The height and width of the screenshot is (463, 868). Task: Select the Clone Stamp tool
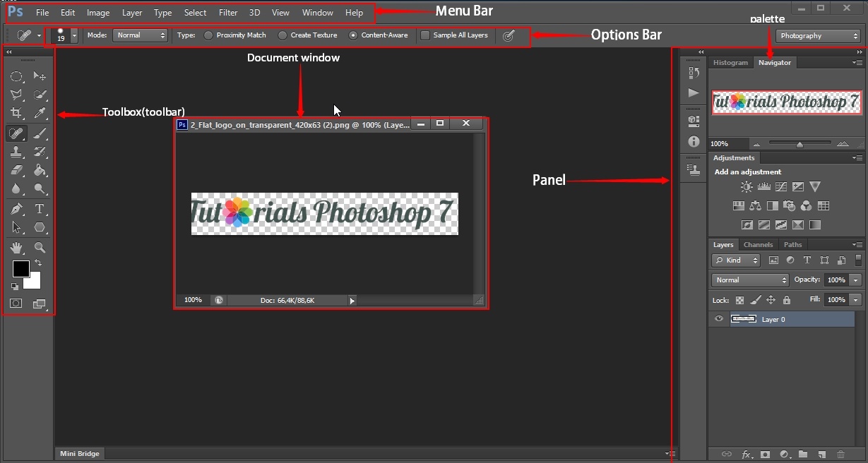coord(16,152)
